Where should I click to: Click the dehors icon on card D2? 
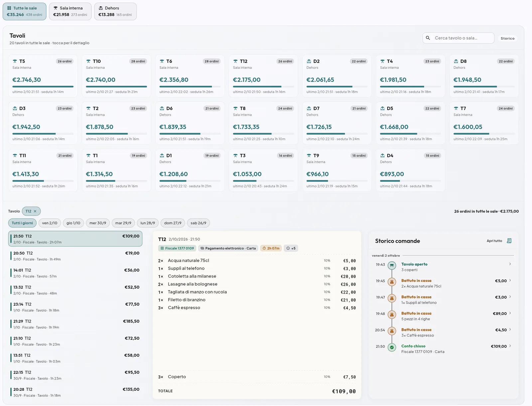[309, 61]
